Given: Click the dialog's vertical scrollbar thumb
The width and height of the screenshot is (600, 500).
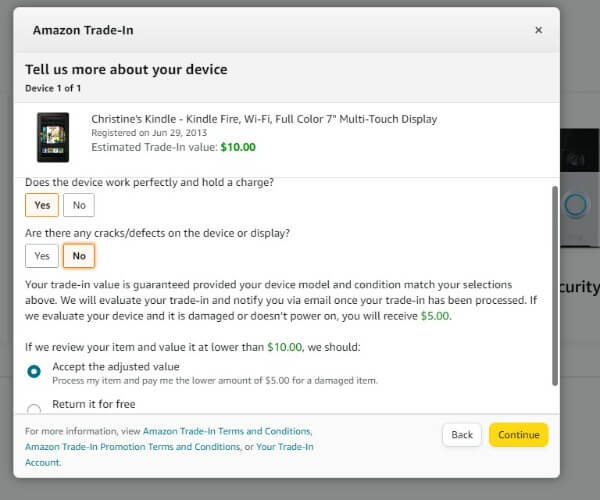Looking at the screenshot, I should pyautogui.click(x=555, y=286).
